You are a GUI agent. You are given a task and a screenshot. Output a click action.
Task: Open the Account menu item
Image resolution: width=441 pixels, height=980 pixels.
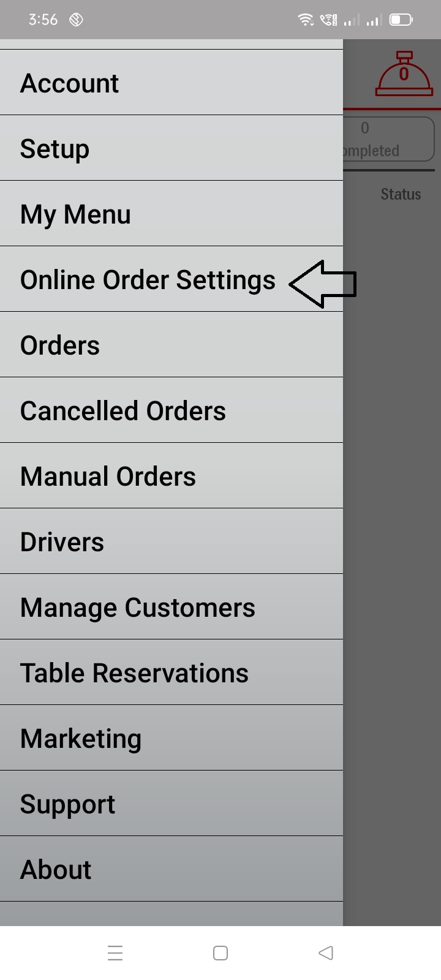pyautogui.click(x=171, y=82)
